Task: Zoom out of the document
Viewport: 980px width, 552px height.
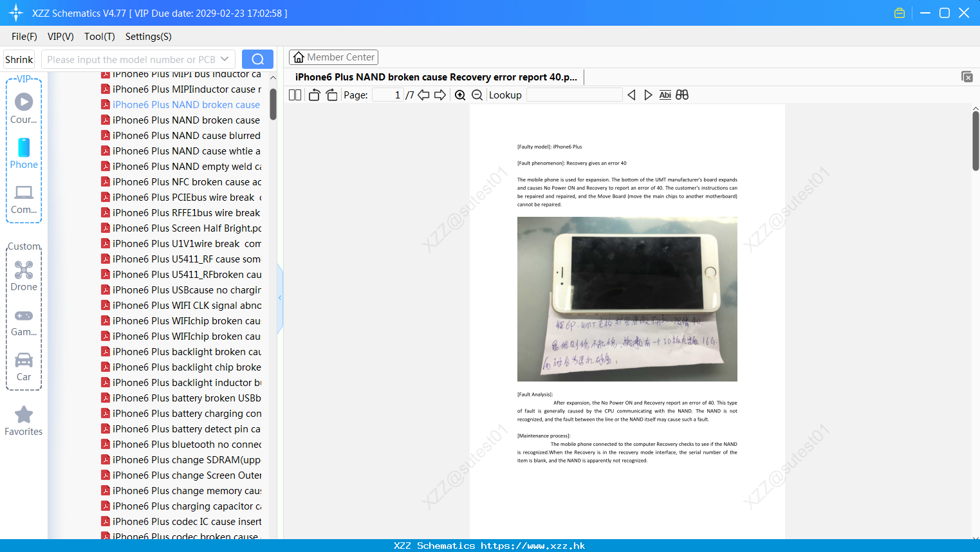Action: (477, 95)
